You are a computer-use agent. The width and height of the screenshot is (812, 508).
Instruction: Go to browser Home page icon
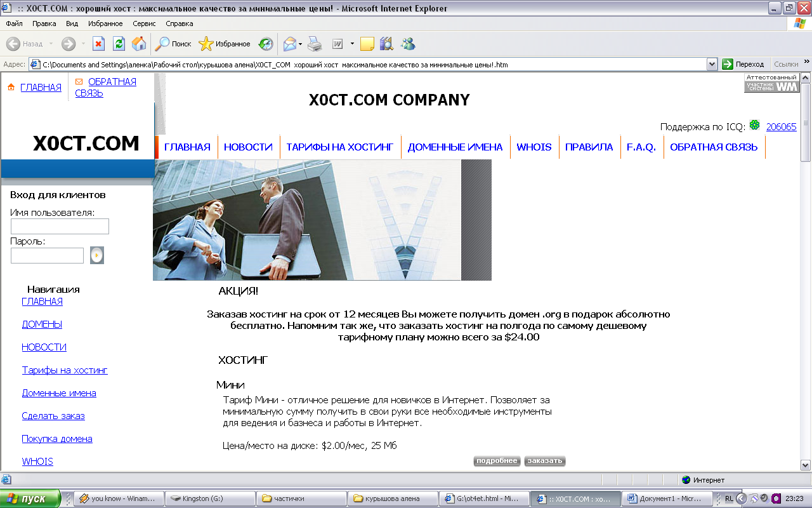point(139,44)
